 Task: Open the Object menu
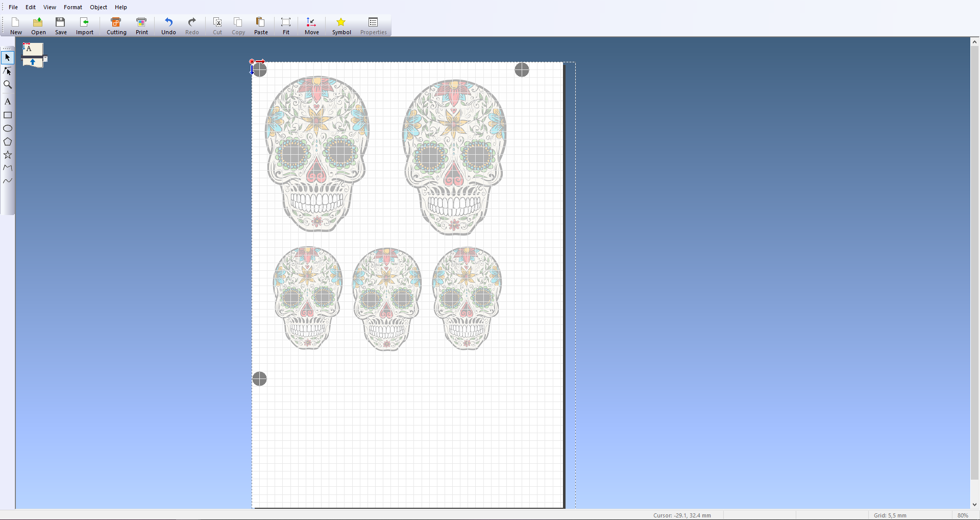tap(99, 7)
